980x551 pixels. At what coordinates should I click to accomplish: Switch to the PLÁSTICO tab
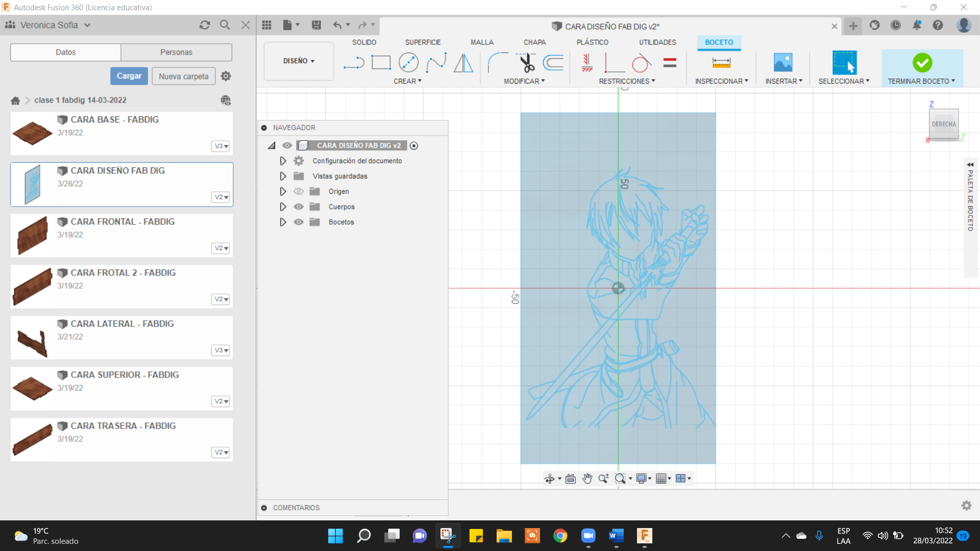(592, 42)
